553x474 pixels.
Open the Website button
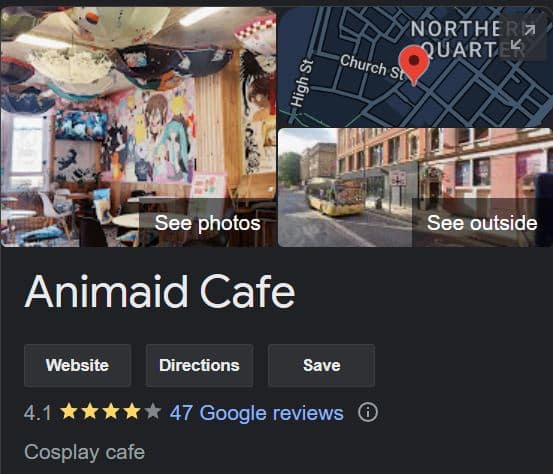coord(78,365)
